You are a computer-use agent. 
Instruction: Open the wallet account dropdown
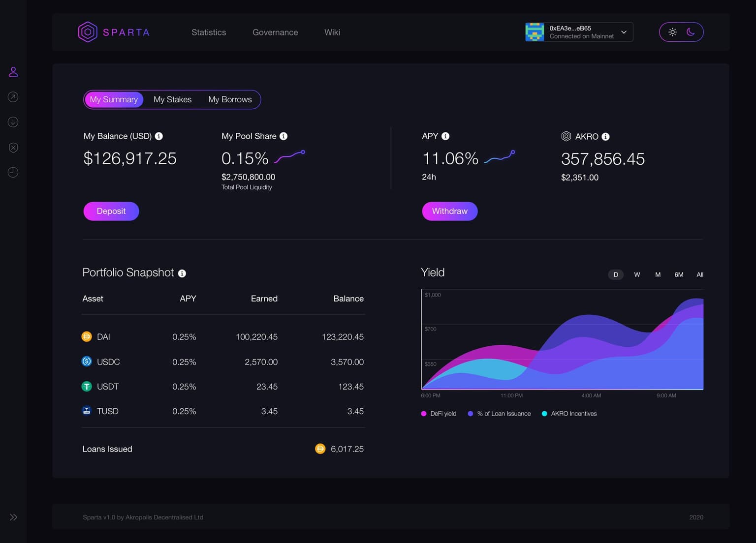[624, 32]
